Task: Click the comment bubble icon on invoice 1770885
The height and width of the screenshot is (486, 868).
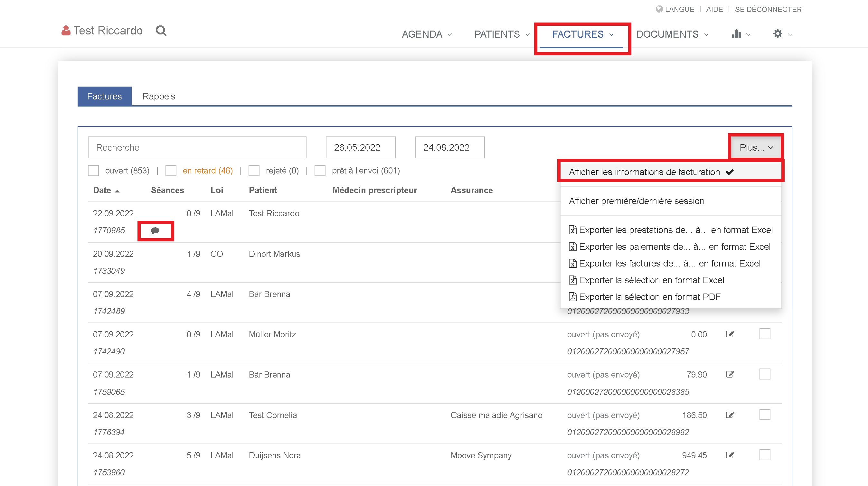Action: tap(155, 231)
